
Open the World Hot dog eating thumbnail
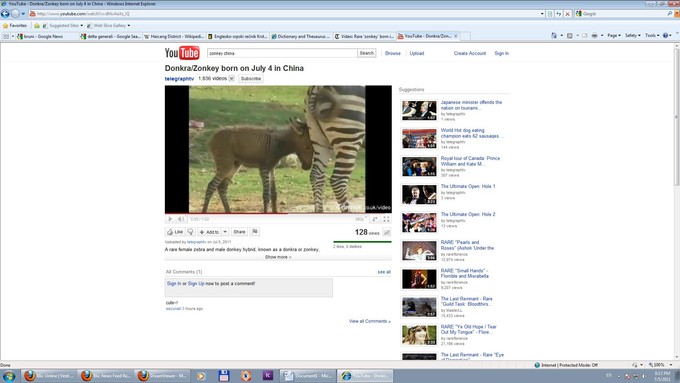point(419,138)
